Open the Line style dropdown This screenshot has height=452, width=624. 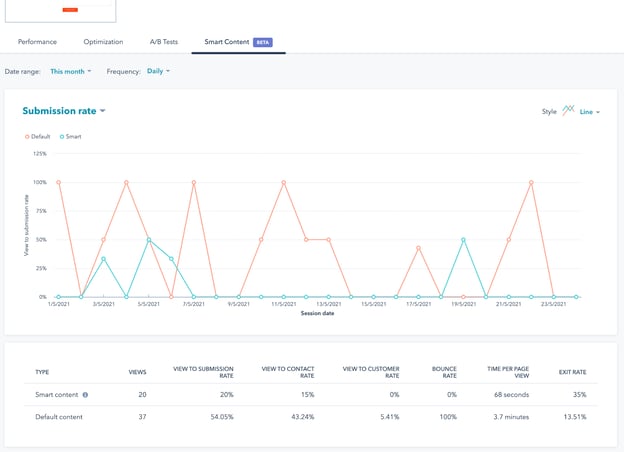(590, 112)
